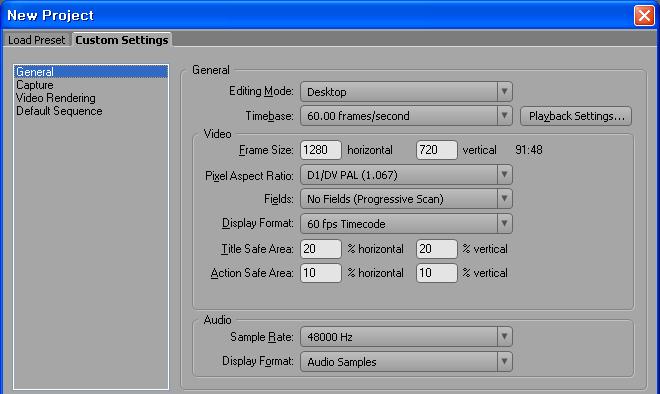The height and width of the screenshot is (394, 660).
Task: Open the Pixel Aspect Ratio dropdown
Action: pos(406,175)
